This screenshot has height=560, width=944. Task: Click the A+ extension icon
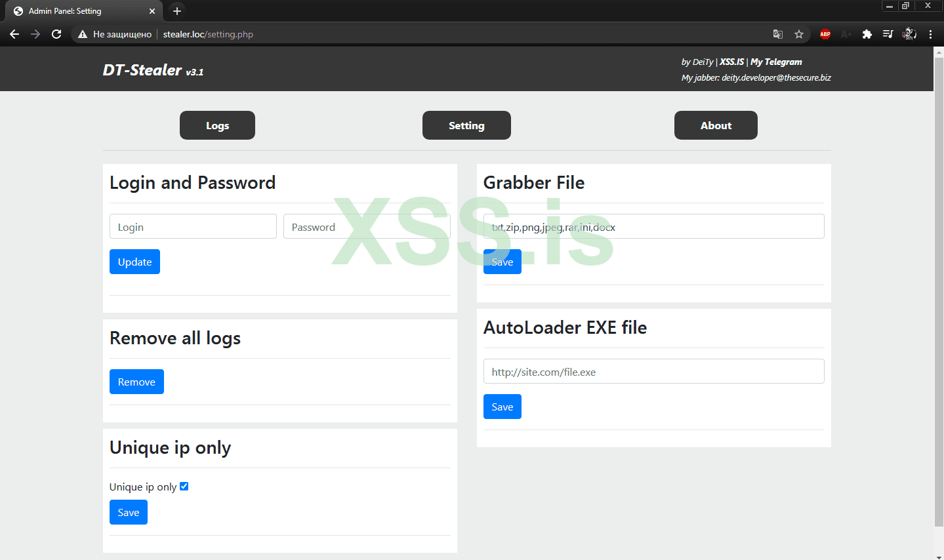(x=846, y=34)
